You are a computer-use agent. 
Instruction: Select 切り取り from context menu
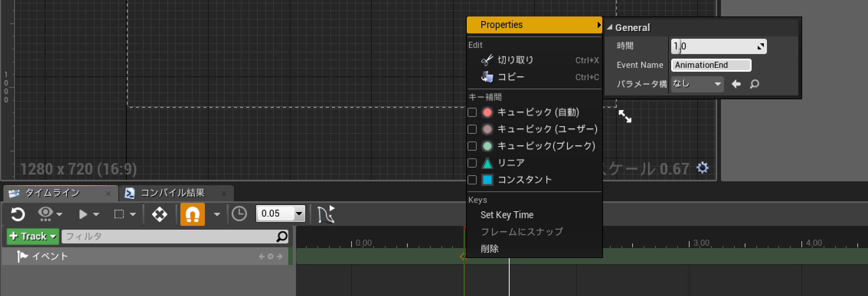tap(534, 60)
